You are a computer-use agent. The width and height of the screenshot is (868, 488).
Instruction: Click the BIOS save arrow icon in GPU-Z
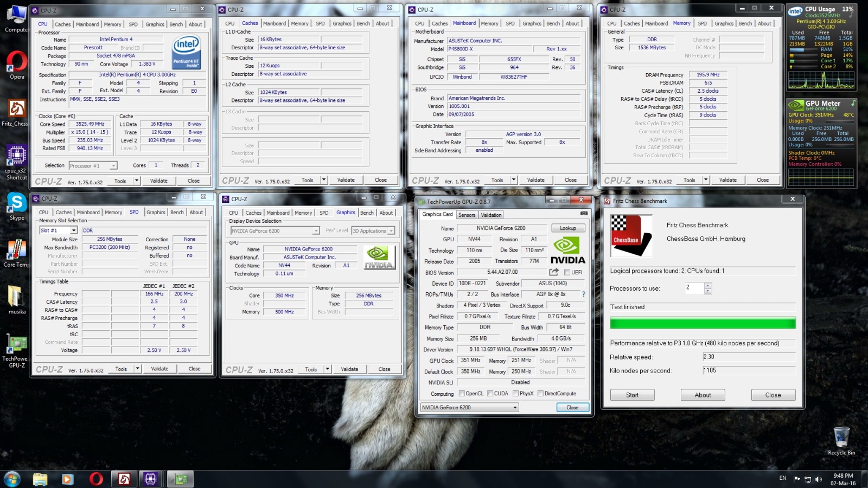tap(554, 272)
